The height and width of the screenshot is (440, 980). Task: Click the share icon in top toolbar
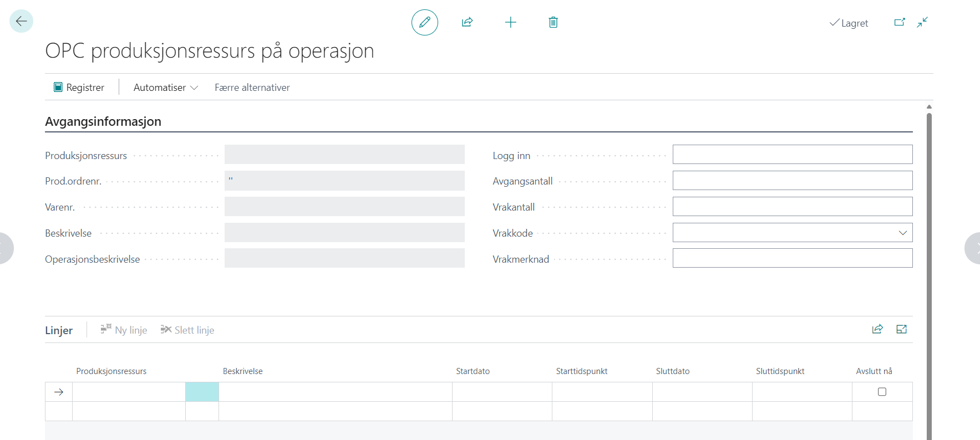[x=467, y=22]
